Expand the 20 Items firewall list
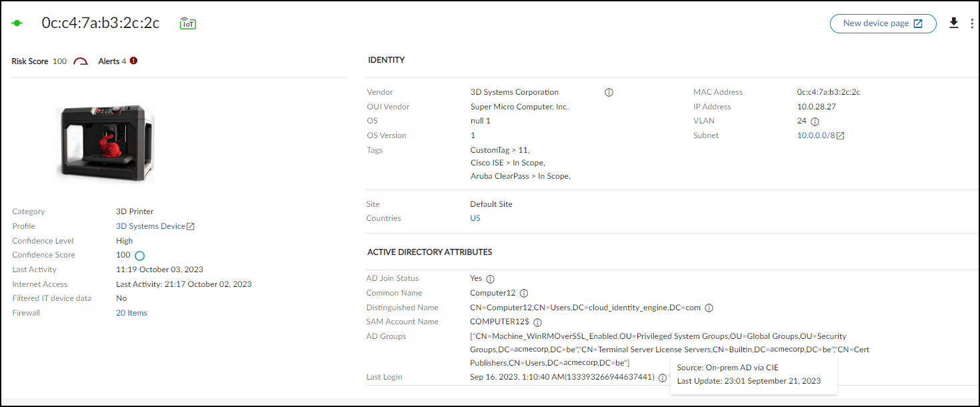Image resolution: width=980 pixels, height=407 pixels. coord(131,313)
